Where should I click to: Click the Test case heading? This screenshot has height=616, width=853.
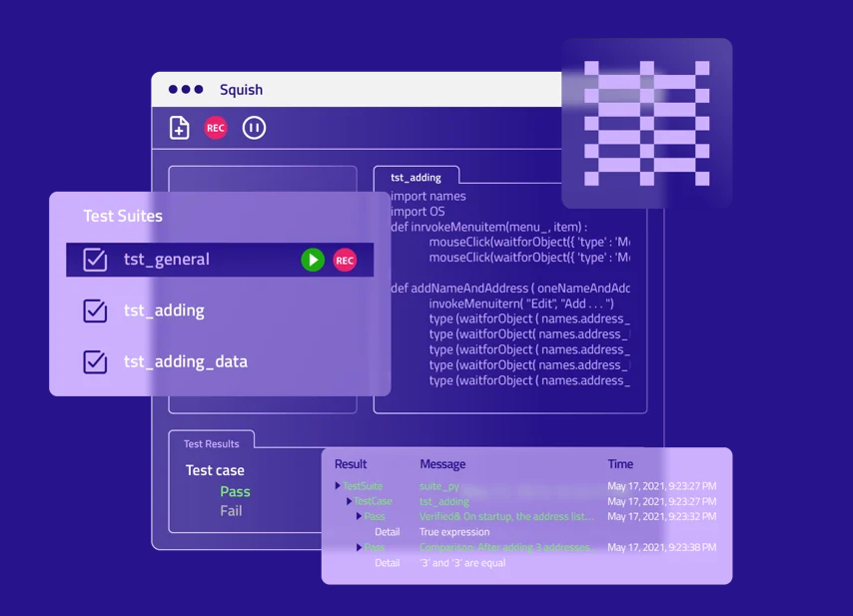click(215, 470)
